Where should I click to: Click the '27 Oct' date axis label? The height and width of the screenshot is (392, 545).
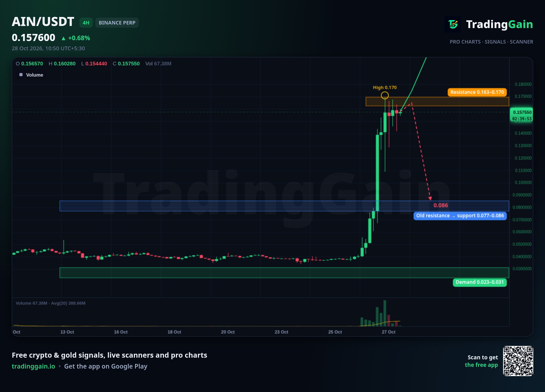click(x=389, y=332)
